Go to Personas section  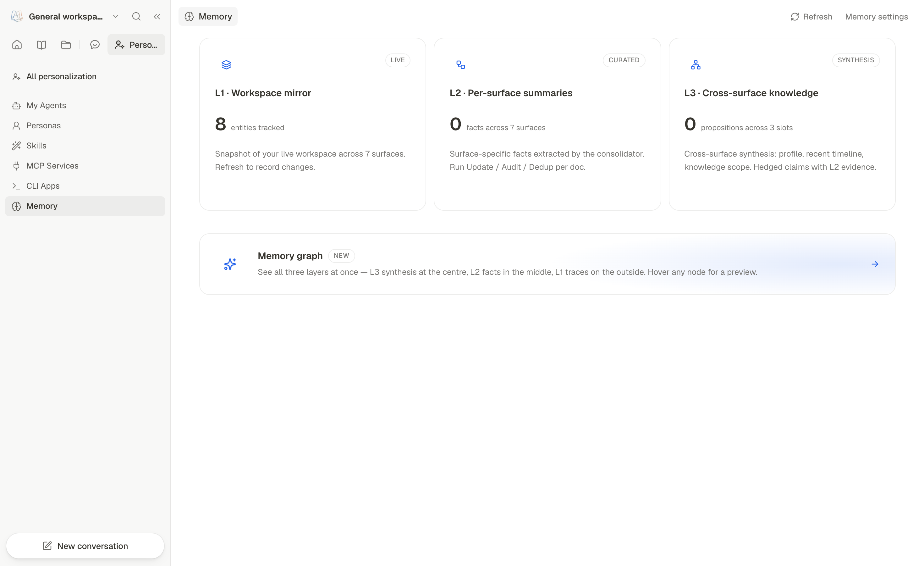click(85, 126)
